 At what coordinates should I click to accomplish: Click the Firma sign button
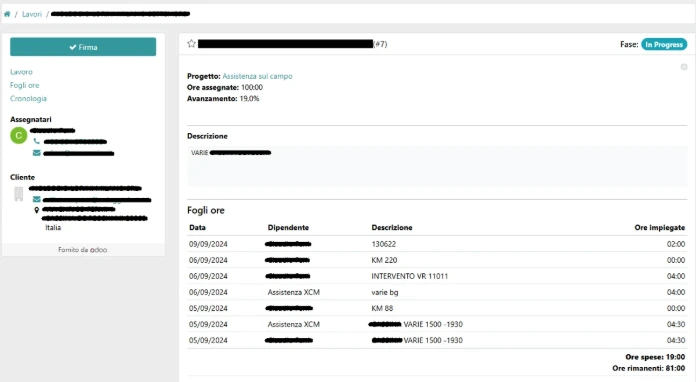tap(83, 47)
